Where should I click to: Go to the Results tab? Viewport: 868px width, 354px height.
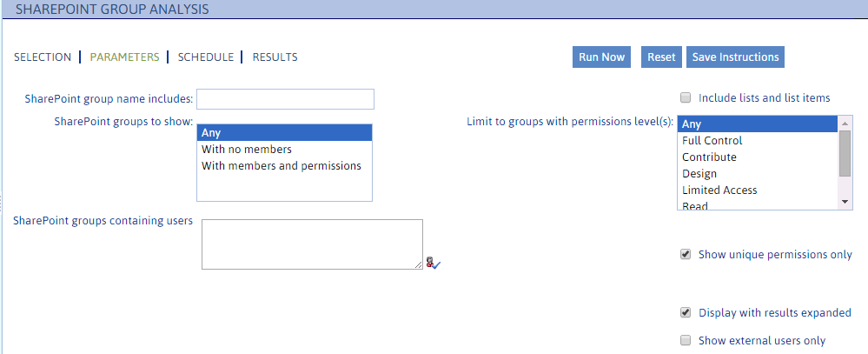coord(275,57)
